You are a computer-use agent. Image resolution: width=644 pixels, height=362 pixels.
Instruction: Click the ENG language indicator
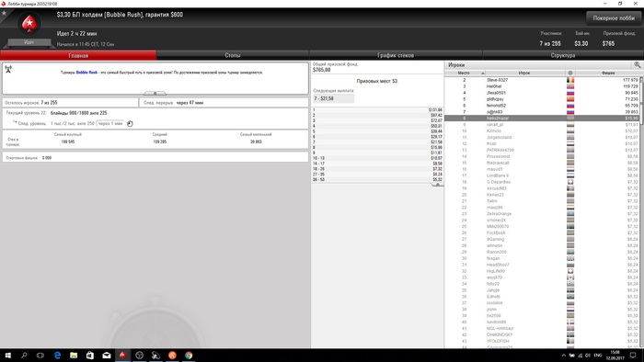[598, 356]
